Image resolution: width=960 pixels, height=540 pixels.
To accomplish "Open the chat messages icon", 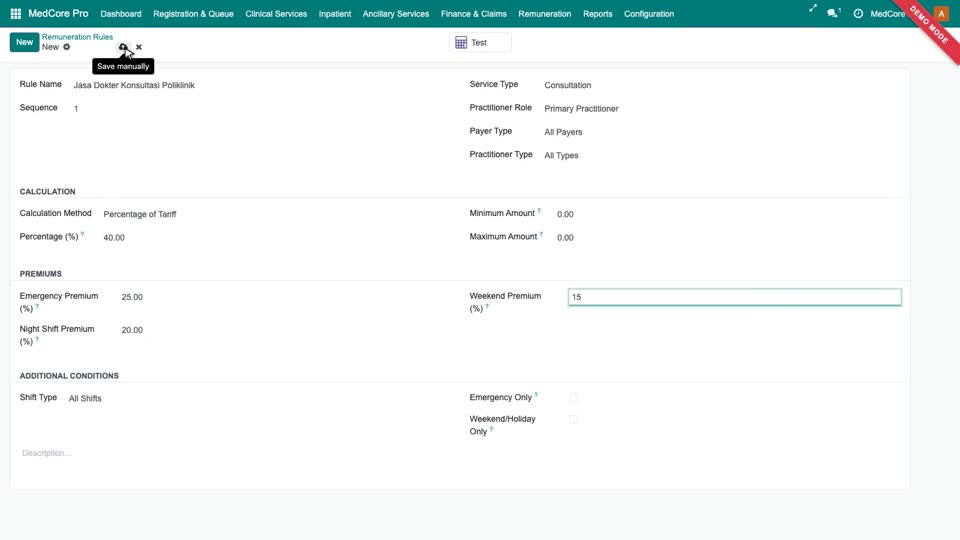I will coord(832,13).
